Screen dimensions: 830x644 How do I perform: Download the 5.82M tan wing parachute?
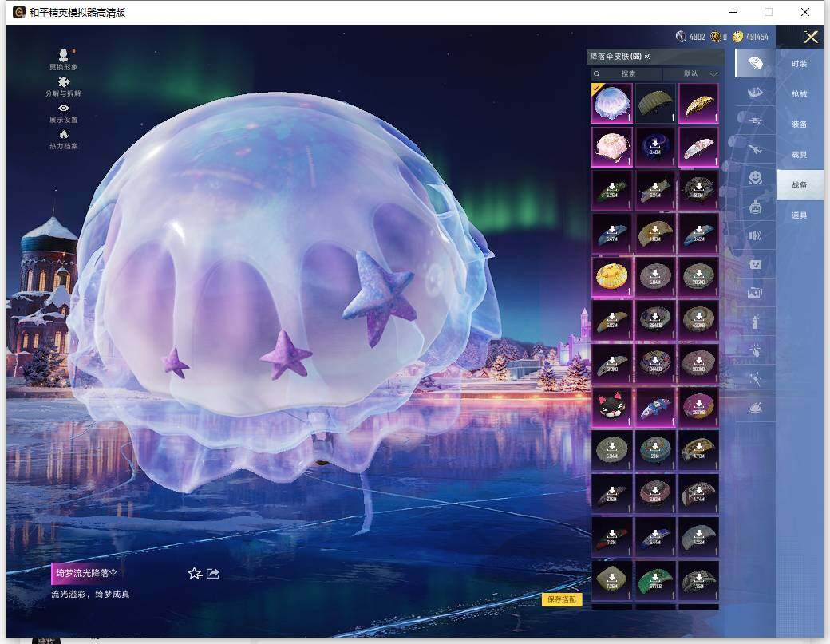[x=612, y=320]
